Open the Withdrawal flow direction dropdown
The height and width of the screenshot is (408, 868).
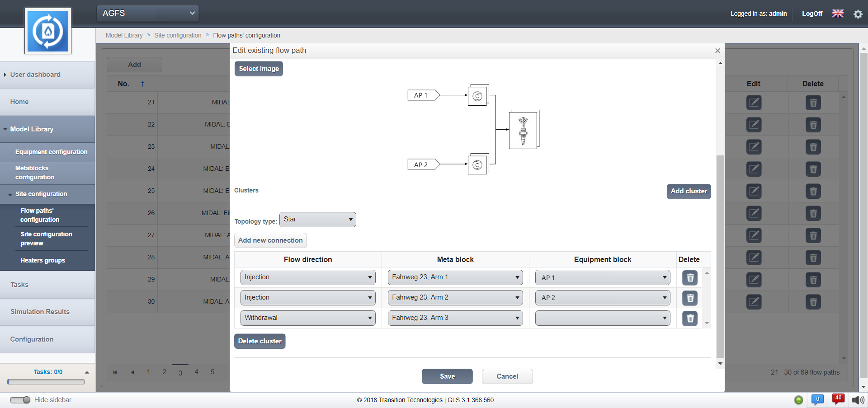click(x=308, y=318)
